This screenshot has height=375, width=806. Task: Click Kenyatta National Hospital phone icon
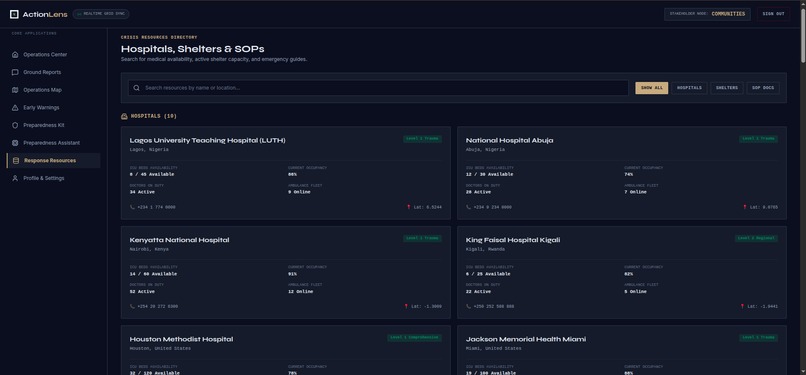133,306
